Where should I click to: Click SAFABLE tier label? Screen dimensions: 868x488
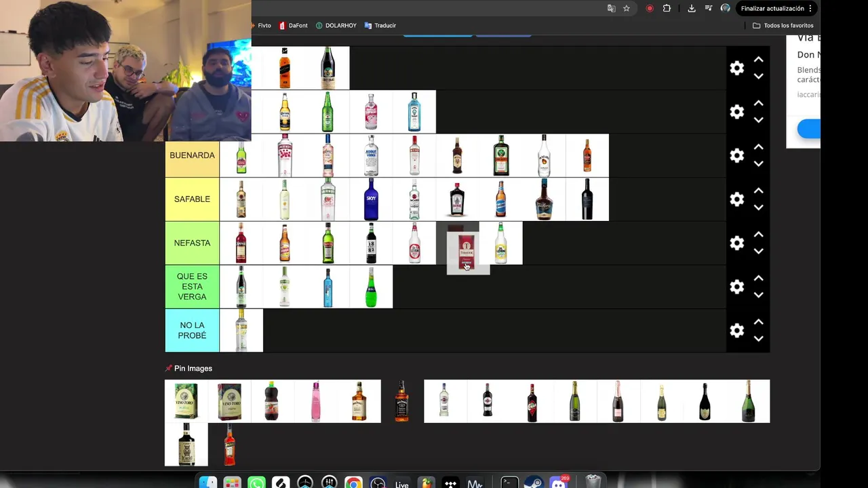(192, 199)
